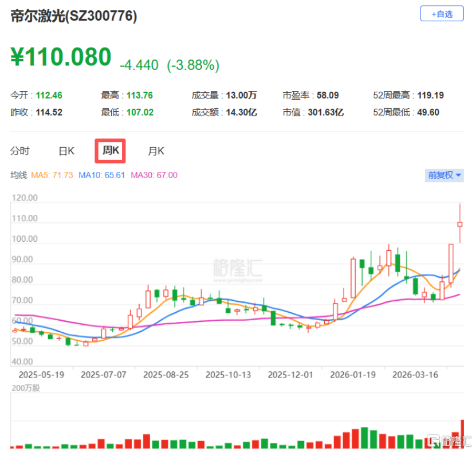Select the highlighted 周K weekly tab
476x452 pixels.
tap(110, 150)
